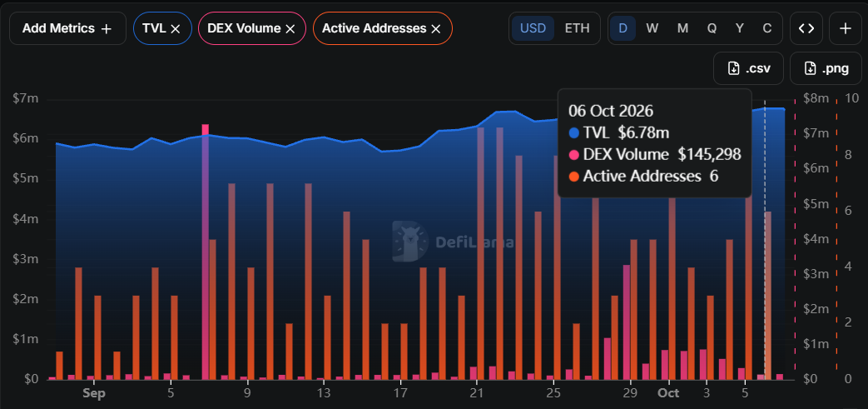Viewport: 868px width, 409px height.
Task: Click the tall pink DEX Volume bar near Sep 7
Action: pos(205,252)
